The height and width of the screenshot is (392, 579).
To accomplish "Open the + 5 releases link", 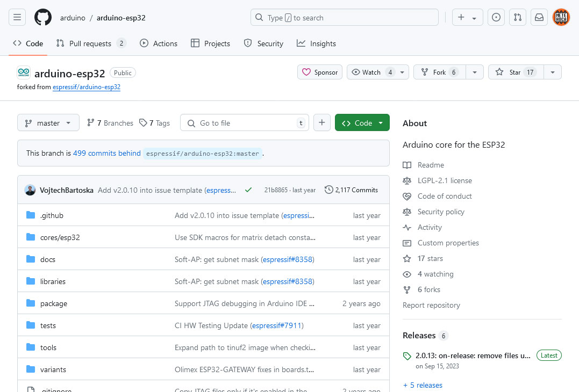I will pos(423,386).
